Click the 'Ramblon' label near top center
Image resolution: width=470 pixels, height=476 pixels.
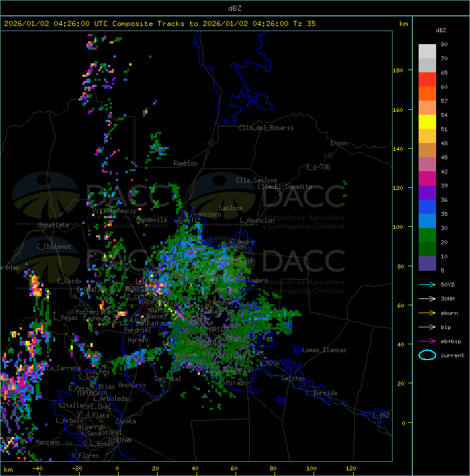point(185,163)
